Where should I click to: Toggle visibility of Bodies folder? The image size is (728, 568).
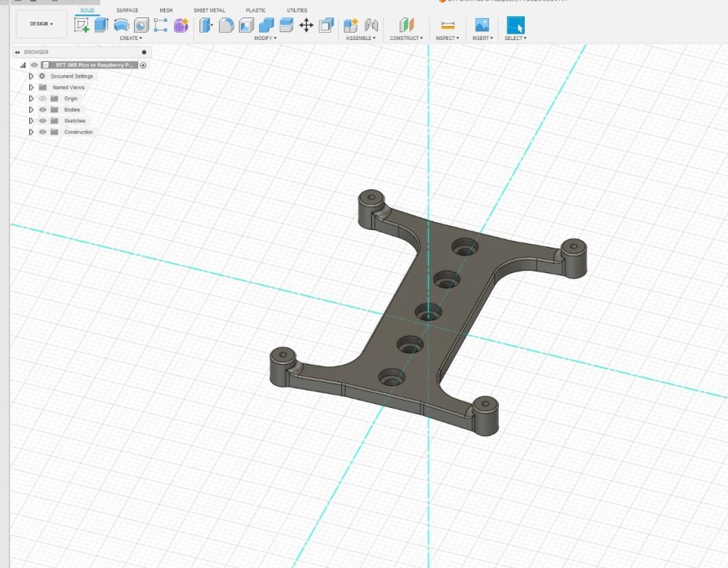click(x=43, y=110)
